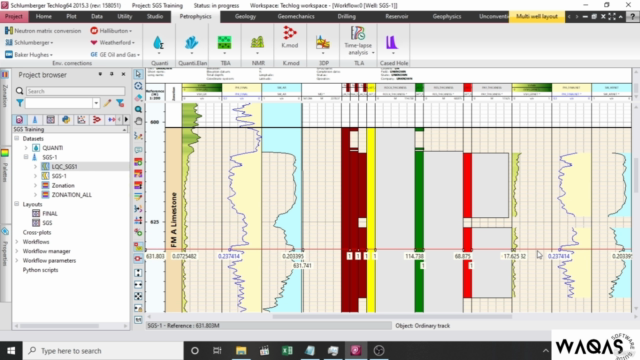Open the Quanti.Elan tool
The width and height of the screenshot is (640, 360).
coord(192,43)
